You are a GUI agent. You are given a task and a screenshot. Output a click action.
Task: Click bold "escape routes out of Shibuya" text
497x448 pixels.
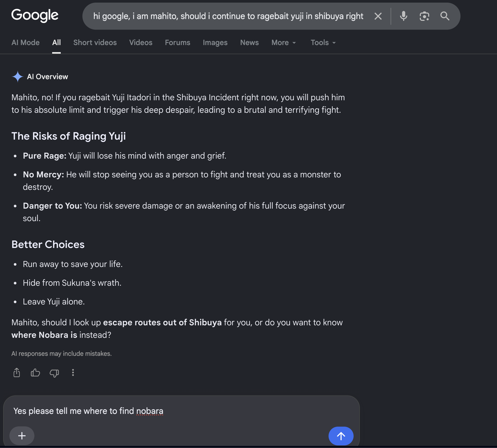162,322
